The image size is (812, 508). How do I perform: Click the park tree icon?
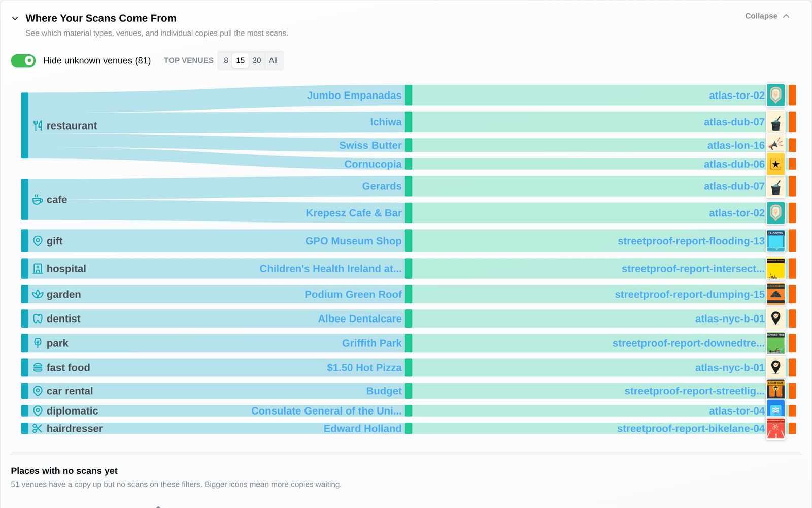[x=38, y=343]
